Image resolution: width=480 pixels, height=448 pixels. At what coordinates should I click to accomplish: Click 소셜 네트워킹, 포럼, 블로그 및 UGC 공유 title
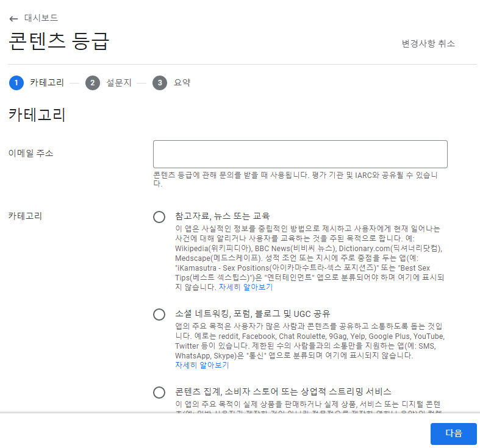[x=253, y=314]
